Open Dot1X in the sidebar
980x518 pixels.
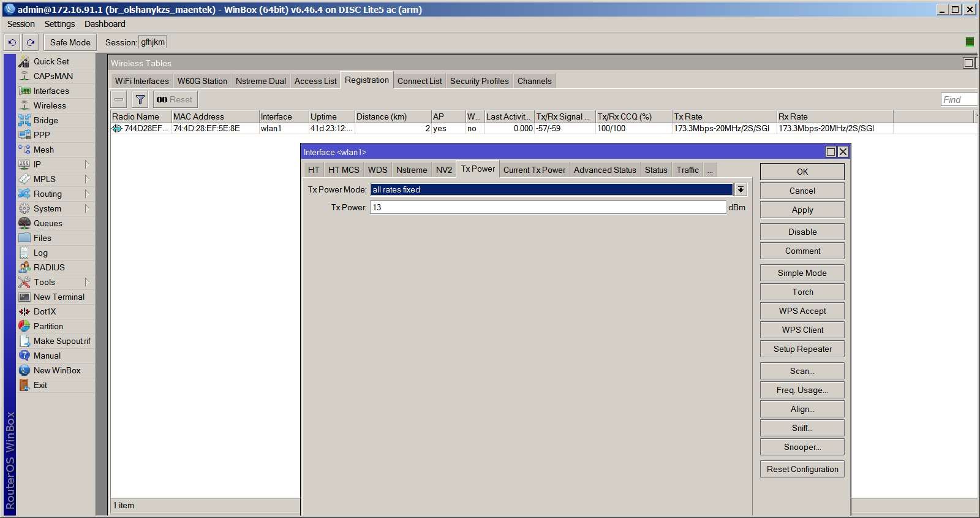click(45, 311)
